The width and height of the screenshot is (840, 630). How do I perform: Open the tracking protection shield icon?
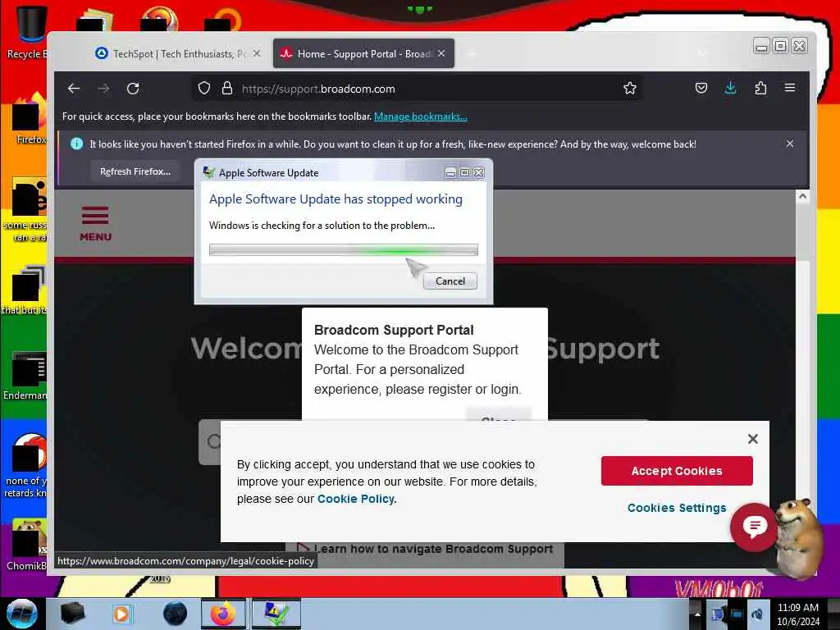204,89
